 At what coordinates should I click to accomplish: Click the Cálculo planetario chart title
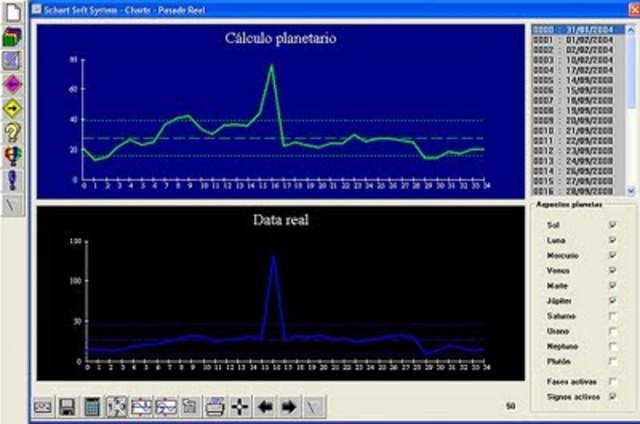280,38
